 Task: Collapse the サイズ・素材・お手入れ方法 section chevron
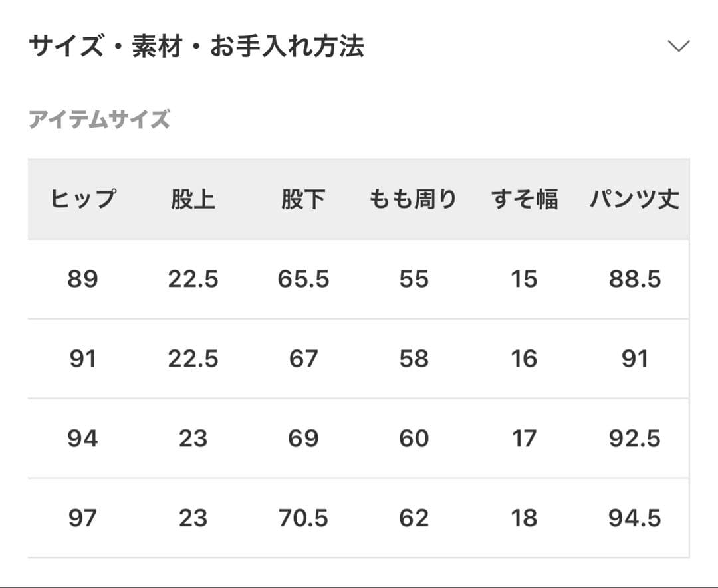click(678, 47)
